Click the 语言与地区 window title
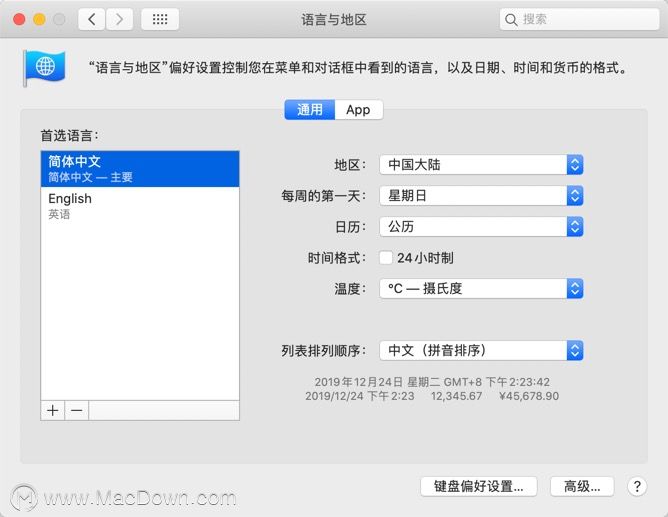Screen dimensions: 668x517 (x=334, y=20)
